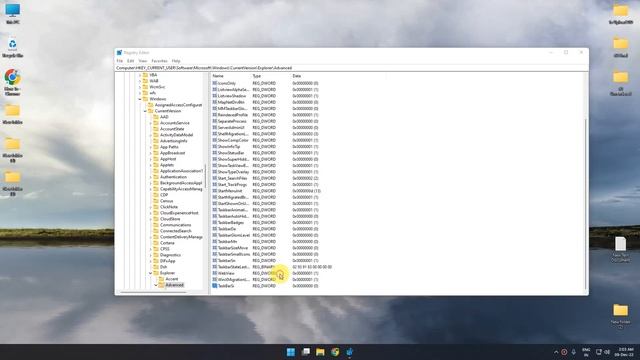Expand the WAB key in tree
The height and width of the screenshot is (360, 640).
click(140, 81)
